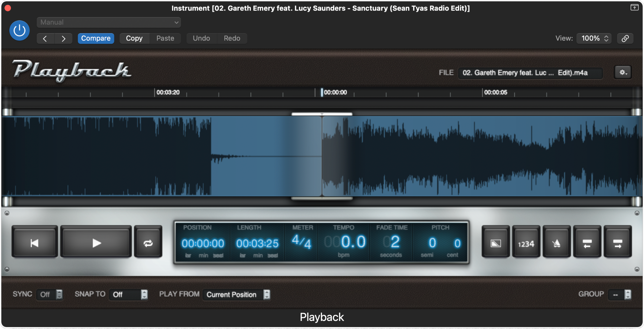Click the top-left waveform zoom handle

click(8, 112)
